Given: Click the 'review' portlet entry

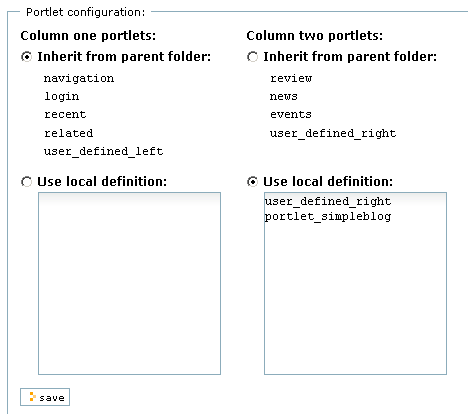Looking at the screenshot, I should (291, 78).
